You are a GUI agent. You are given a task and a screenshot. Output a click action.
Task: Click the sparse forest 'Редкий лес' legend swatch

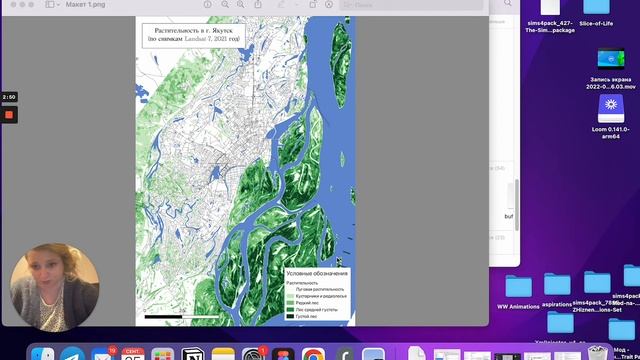(x=290, y=303)
